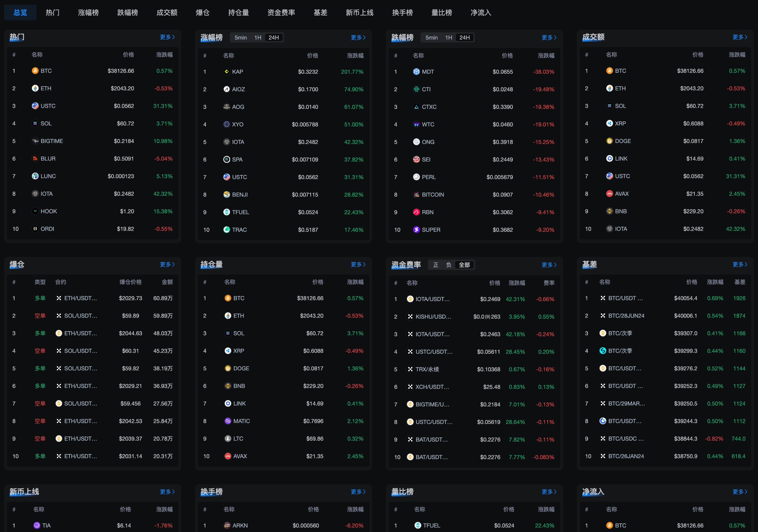Expand 更多 in the 爆仓 panel
Viewport: 758px width, 532px height.
pyautogui.click(x=167, y=264)
